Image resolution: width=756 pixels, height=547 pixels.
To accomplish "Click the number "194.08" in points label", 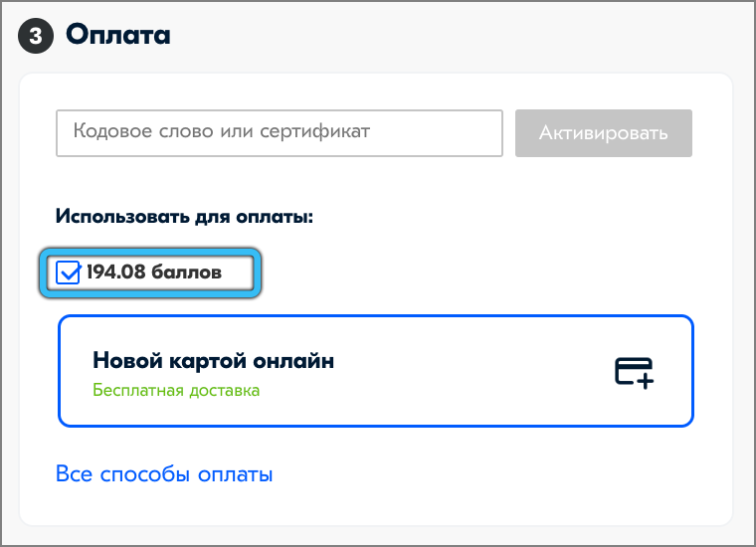I will coord(115,272).
